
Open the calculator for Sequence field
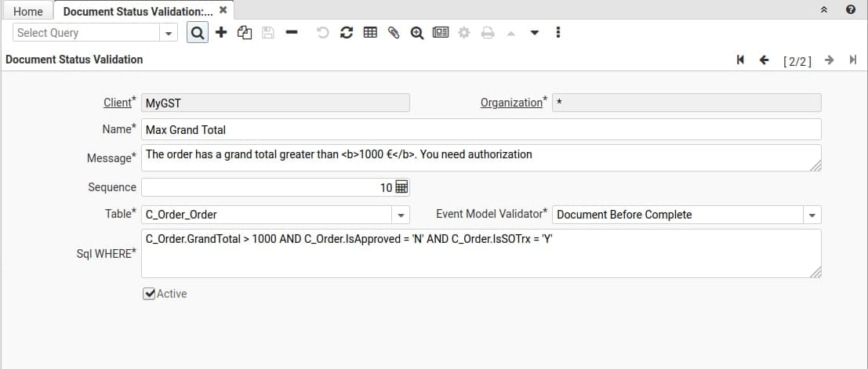point(401,187)
